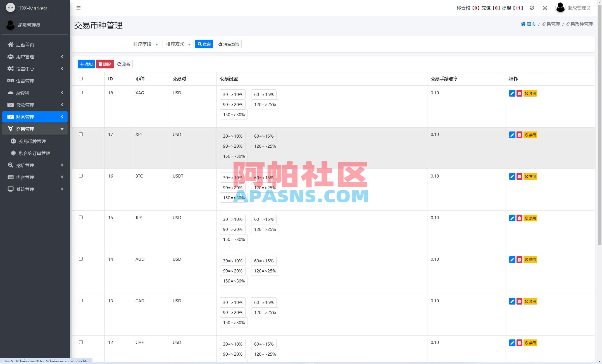Image resolution: width=602 pixels, height=364 pixels.
Task: Select 秒合约订单管理 in the sidebar
Action: [x=35, y=153]
